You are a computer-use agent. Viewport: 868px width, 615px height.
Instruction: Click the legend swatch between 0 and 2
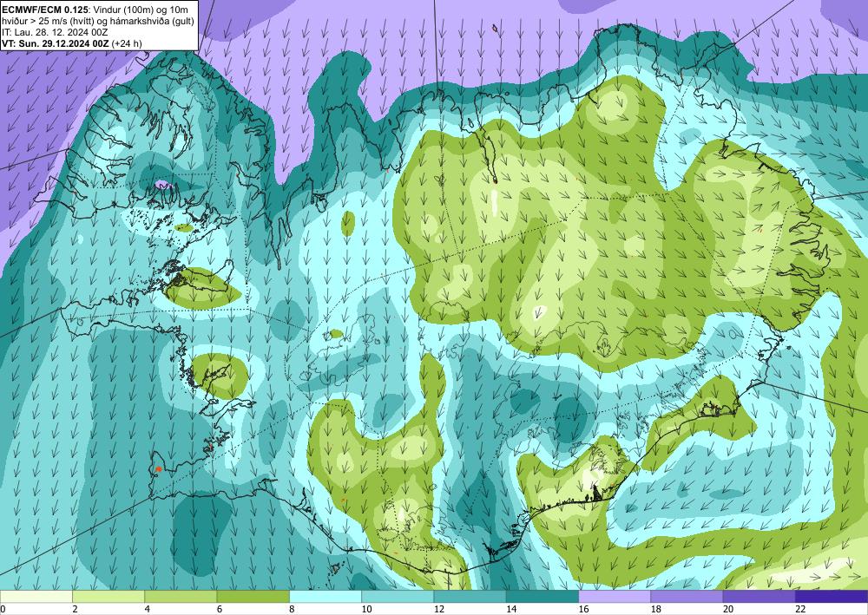click(36, 597)
